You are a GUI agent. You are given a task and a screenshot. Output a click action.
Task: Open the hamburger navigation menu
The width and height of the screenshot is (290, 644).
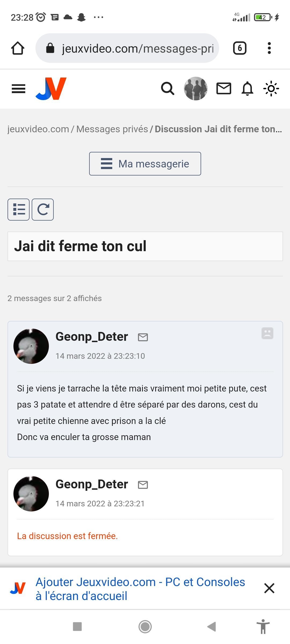click(19, 89)
